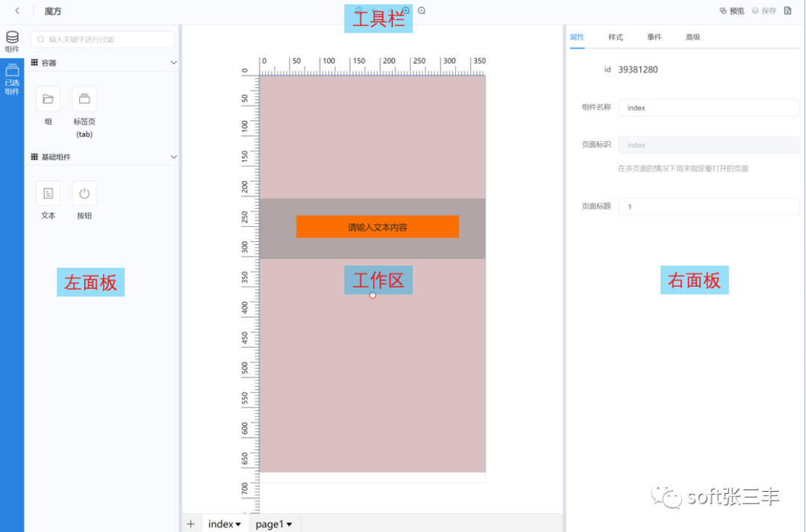
Task: Click the document icon right of 保存
Action: (x=787, y=11)
